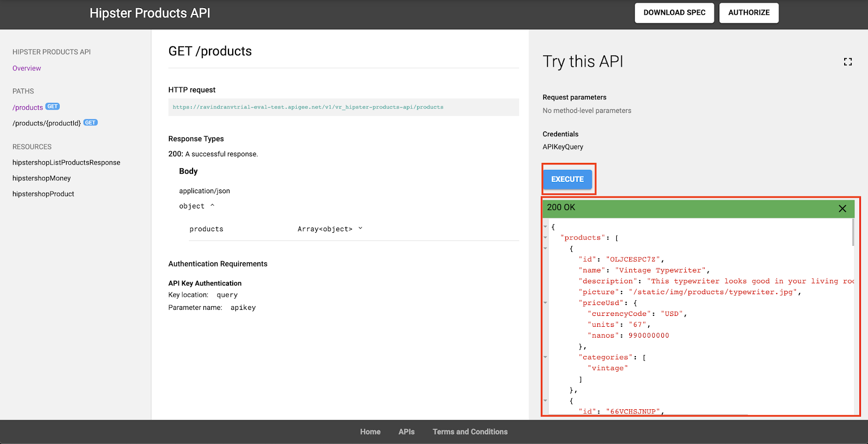
Task: Click the typewriter description text in response
Action: 750,281
